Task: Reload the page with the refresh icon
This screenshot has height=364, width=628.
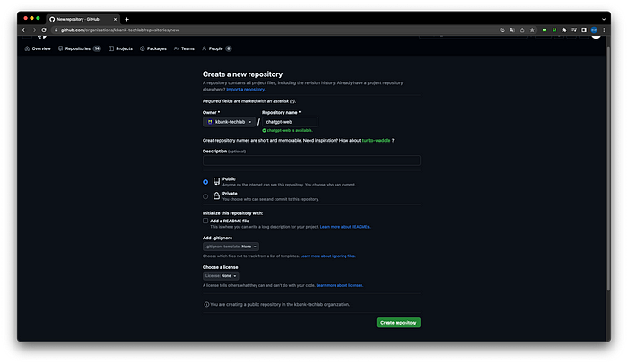Action: tap(45, 30)
